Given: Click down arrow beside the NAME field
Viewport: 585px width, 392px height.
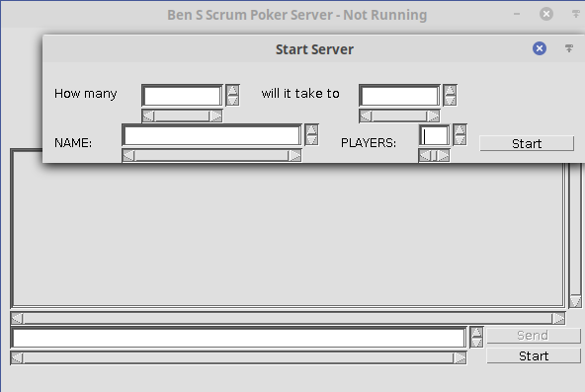Looking at the screenshot, I should (311, 140).
